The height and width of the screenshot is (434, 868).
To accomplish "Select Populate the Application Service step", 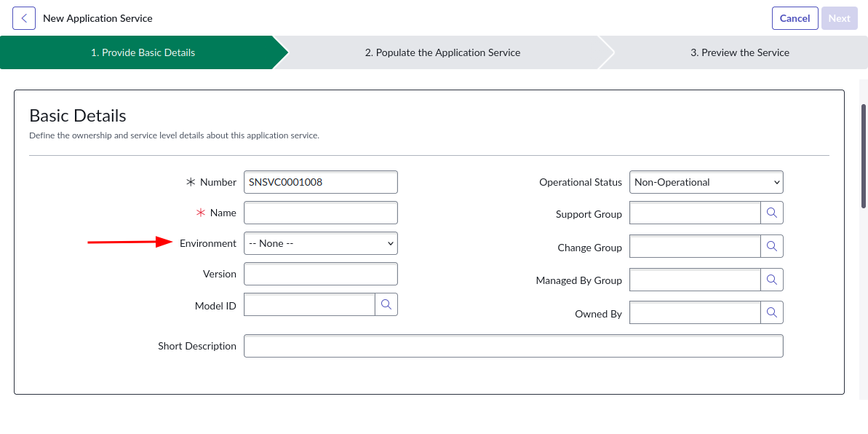I will point(442,52).
